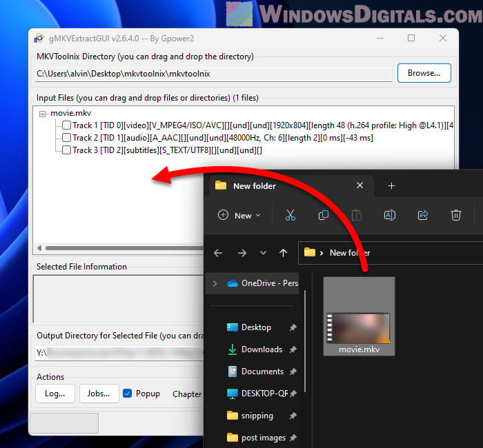Click the new item plus circle icon beside New
The height and width of the screenshot is (448, 483).
click(223, 215)
